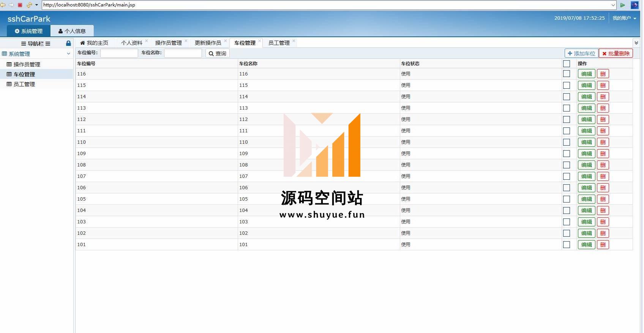Close the 个人资料 tab

[x=147, y=41]
